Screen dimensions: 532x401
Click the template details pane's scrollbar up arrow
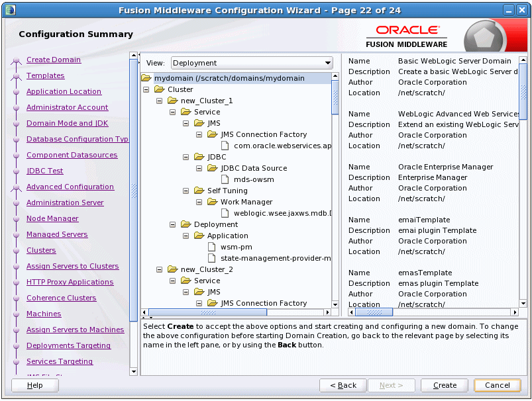click(x=523, y=60)
